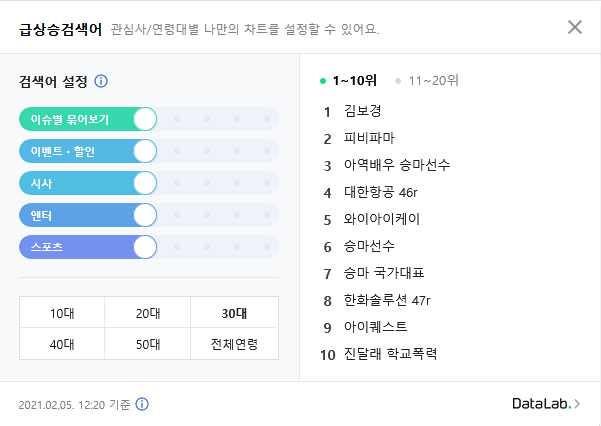
Task: Choose the 20대 age group
Action: (x=148, y=313)
